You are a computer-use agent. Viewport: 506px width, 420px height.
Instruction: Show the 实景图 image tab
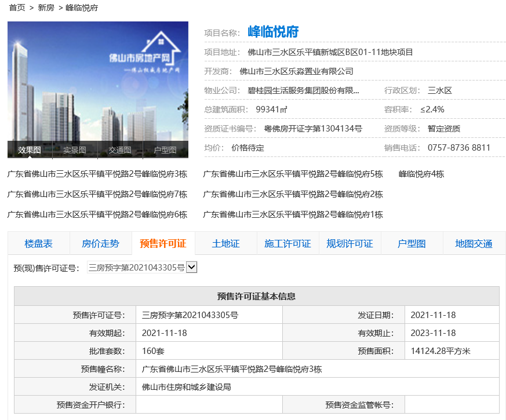point(75,150)
